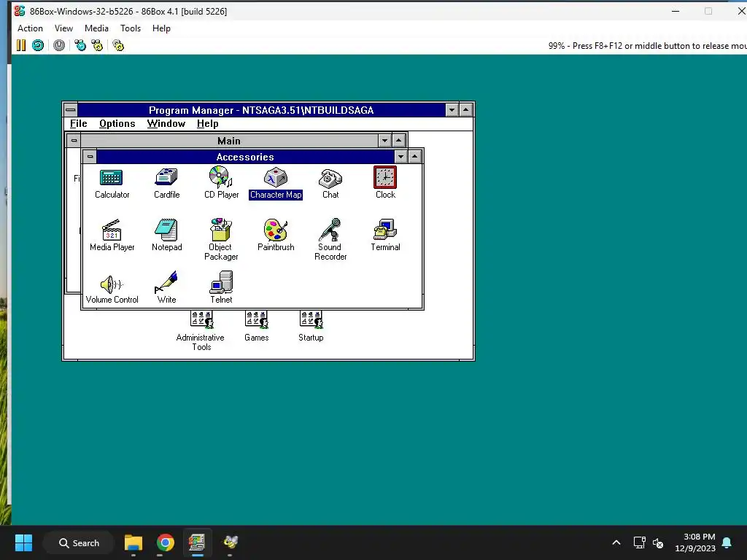
Task: Maximize the Accessories group window
Action: [x=415, y=157]
